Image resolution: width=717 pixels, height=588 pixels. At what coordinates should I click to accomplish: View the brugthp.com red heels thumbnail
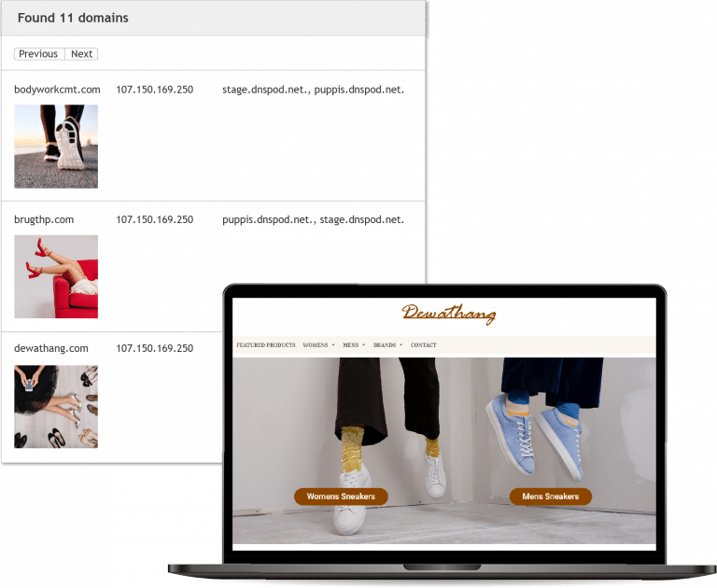click(56, 276)
